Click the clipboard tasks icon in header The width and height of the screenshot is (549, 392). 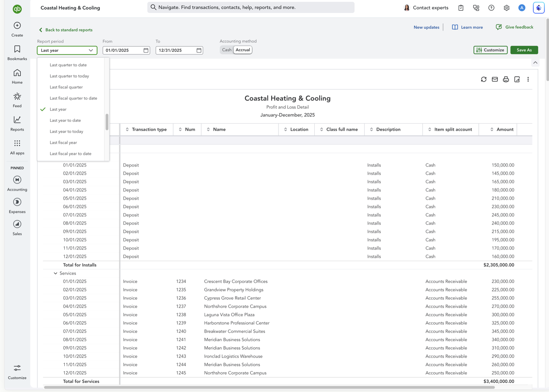(x=461, y=8)
